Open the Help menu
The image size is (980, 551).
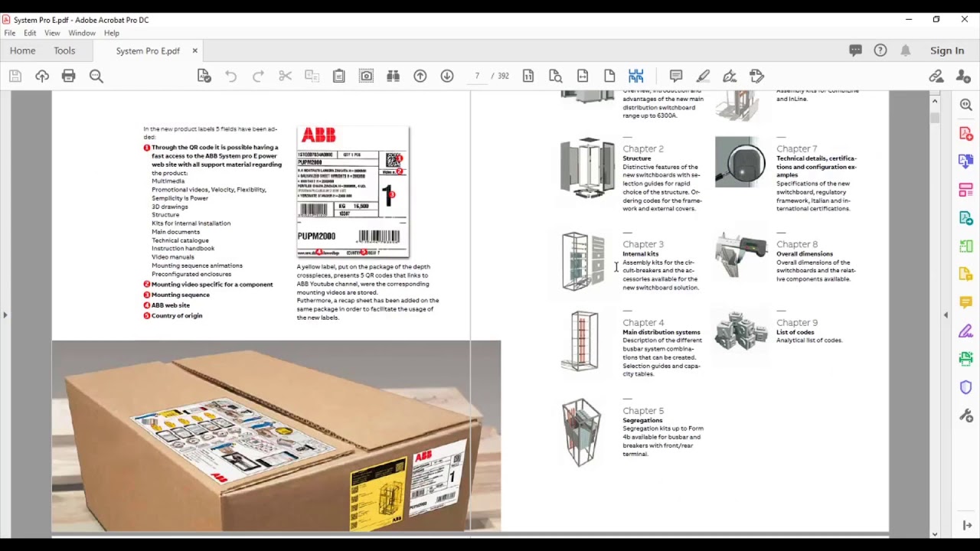(112, 34)
